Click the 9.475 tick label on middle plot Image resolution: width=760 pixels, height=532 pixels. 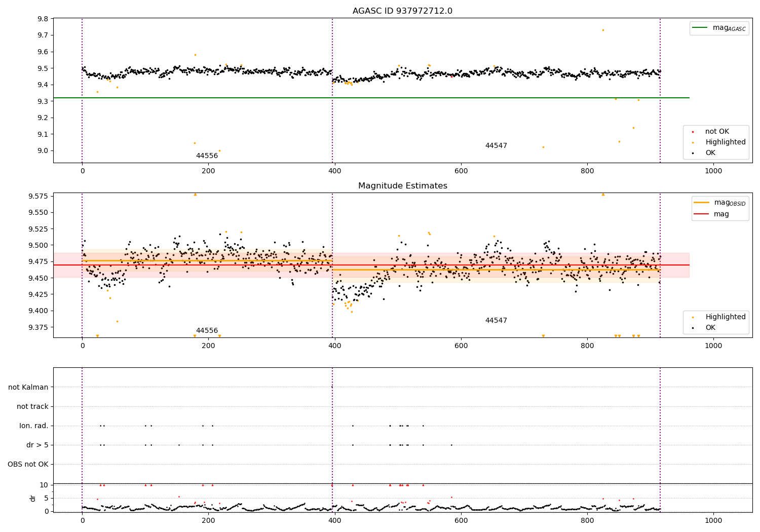click(x=38, y=262)
